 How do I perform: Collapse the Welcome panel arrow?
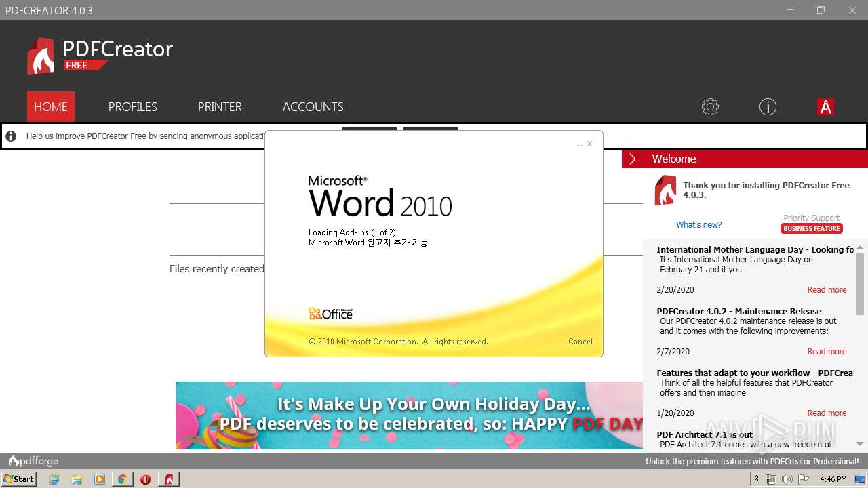coord(633,159)
